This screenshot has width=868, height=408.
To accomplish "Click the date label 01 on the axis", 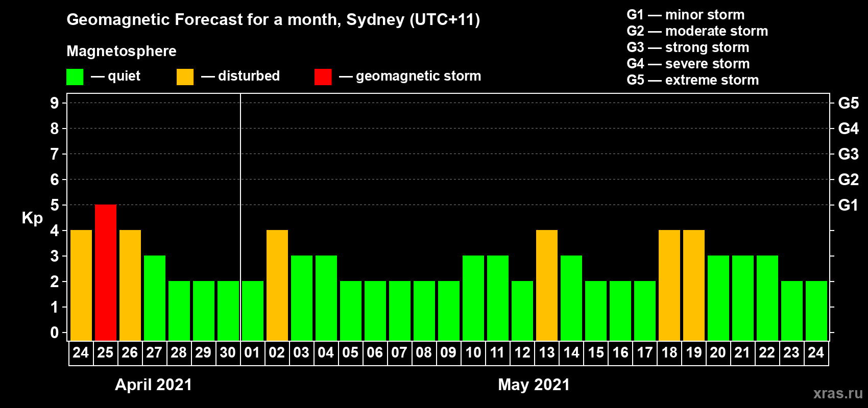I will (x=252, y=352).
